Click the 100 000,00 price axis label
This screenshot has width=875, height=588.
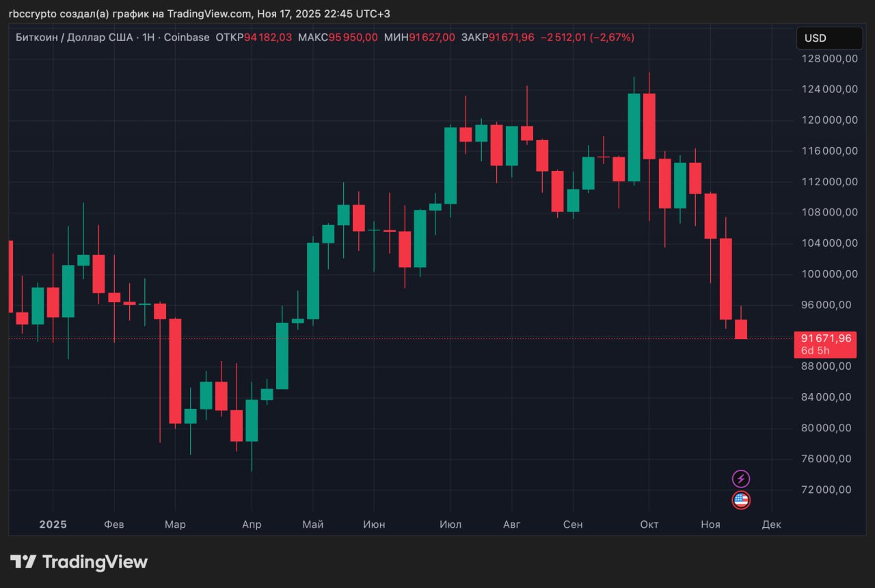tap(829, 274)
